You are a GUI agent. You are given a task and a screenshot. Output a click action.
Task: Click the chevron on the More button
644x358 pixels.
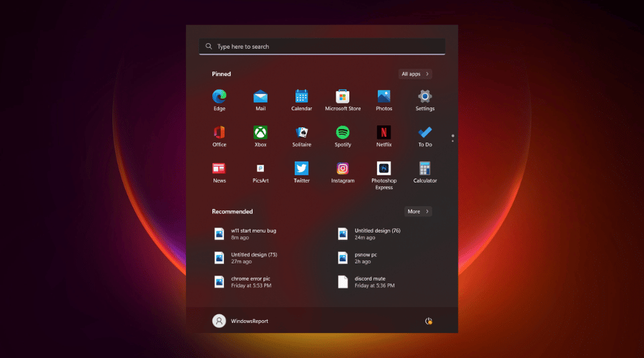tap(427, 211)
